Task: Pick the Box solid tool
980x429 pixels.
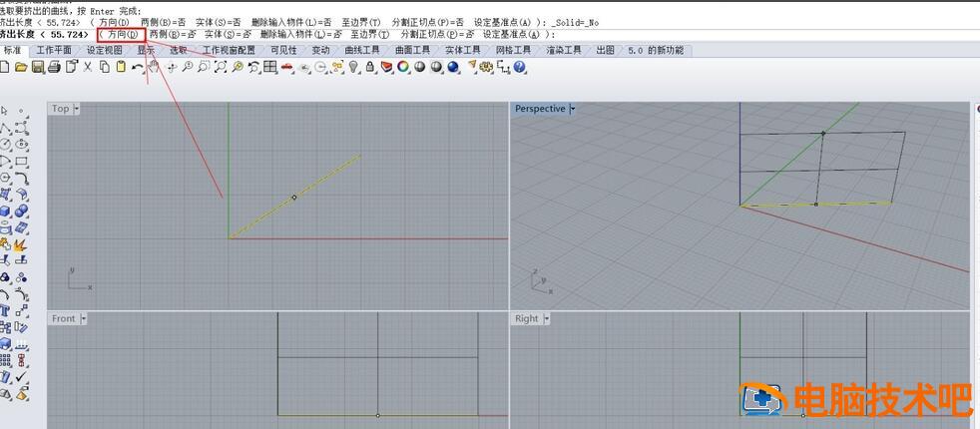Action: pos(5,211)
